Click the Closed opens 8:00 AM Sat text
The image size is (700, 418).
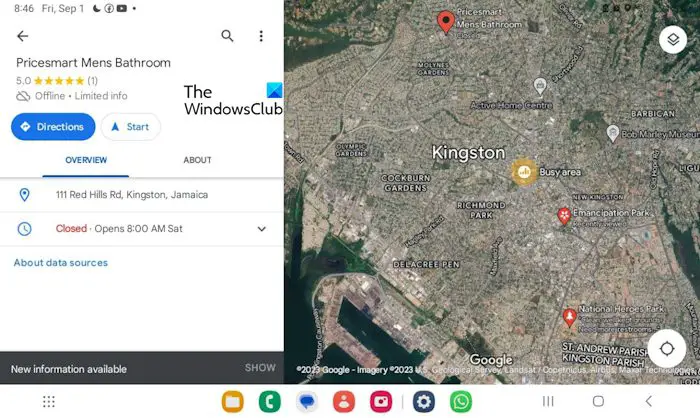tap(119, 229)
